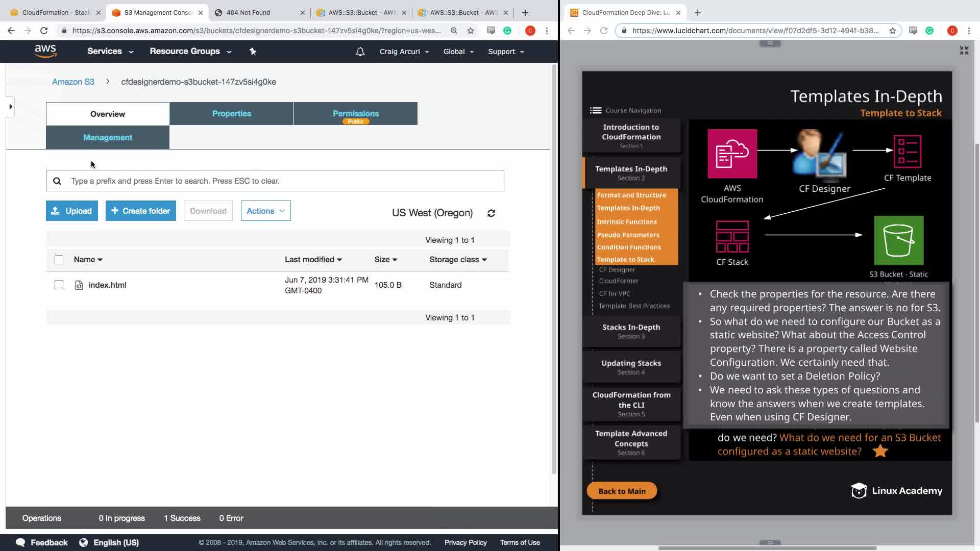Sort by Storage class dropdown
980x551 pixels.
point(458,260)
